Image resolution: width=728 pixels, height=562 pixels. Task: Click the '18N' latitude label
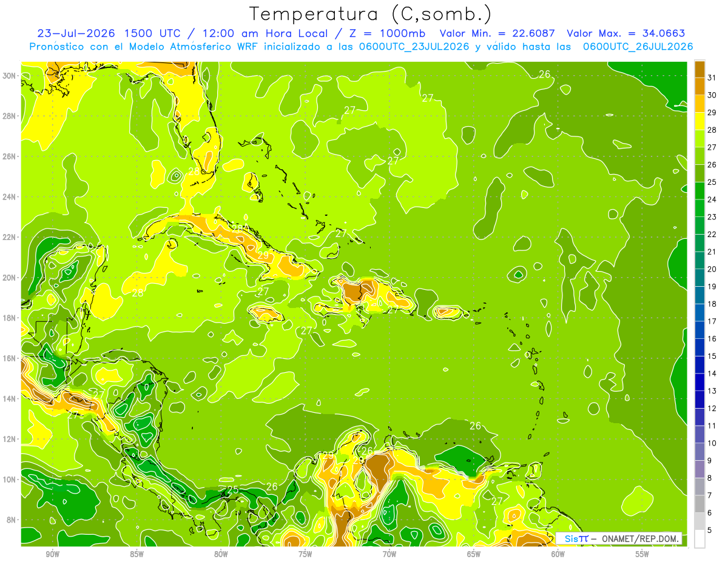click(x=10, y=318)
